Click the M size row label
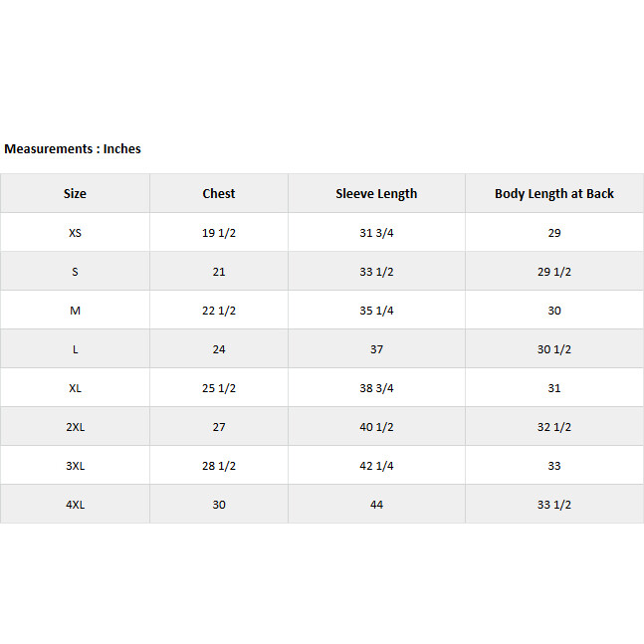 coord(75,311)
